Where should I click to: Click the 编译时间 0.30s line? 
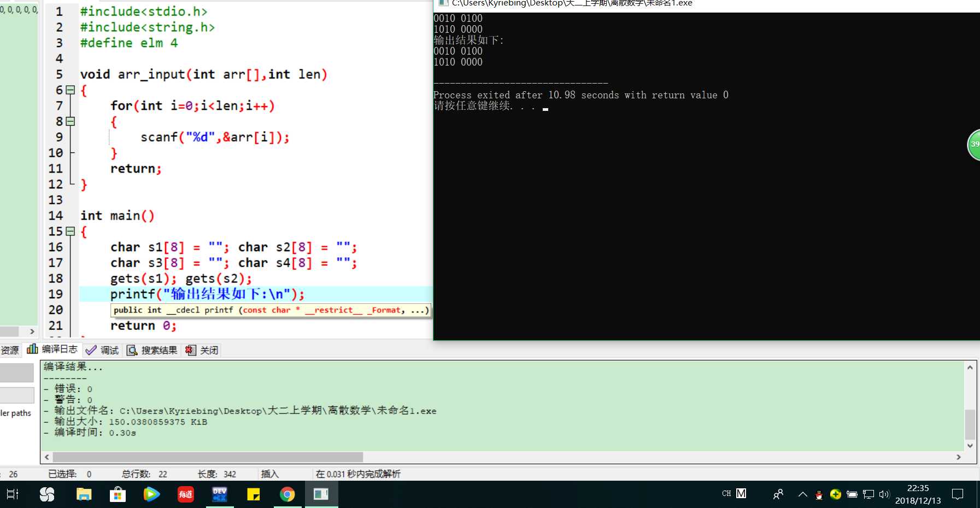(90, 433)
